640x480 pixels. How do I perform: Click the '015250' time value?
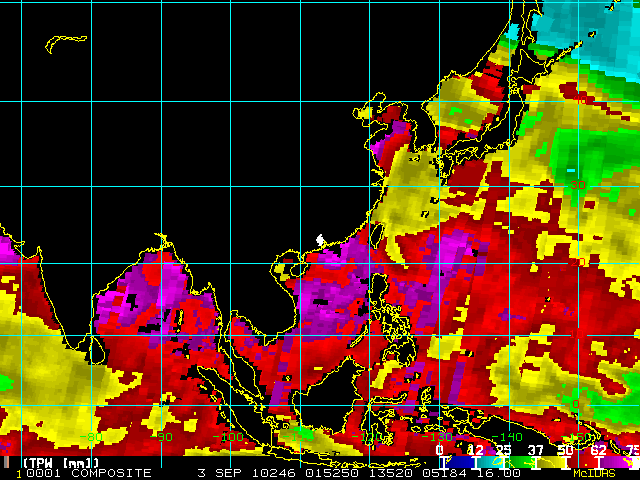(x=332, y=473)
